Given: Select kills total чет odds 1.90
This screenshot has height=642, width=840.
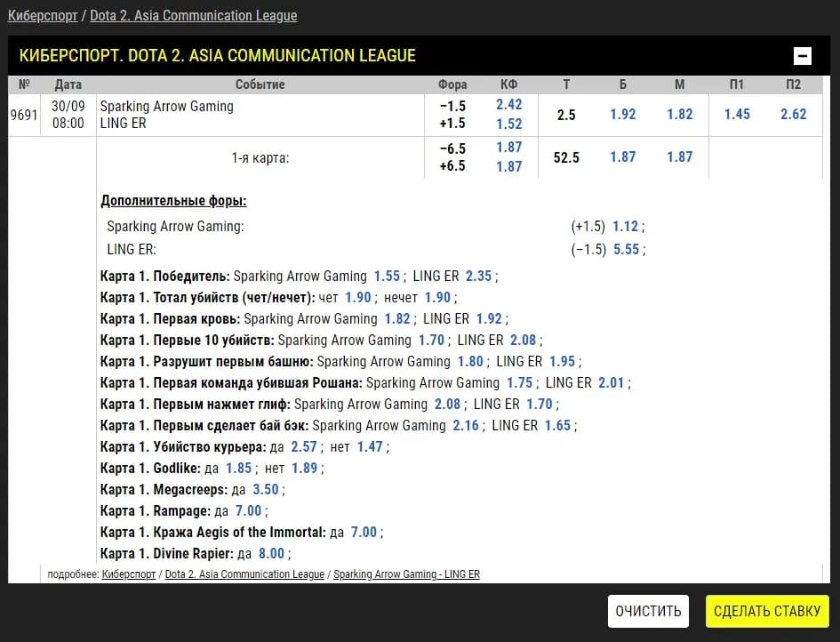Looking at the screenshot, I should tap(358, 297).
